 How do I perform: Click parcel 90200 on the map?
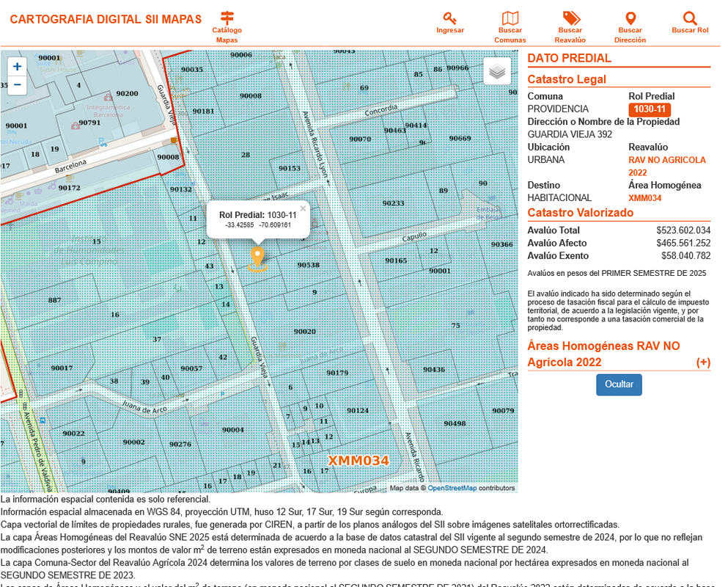[128, 93]
